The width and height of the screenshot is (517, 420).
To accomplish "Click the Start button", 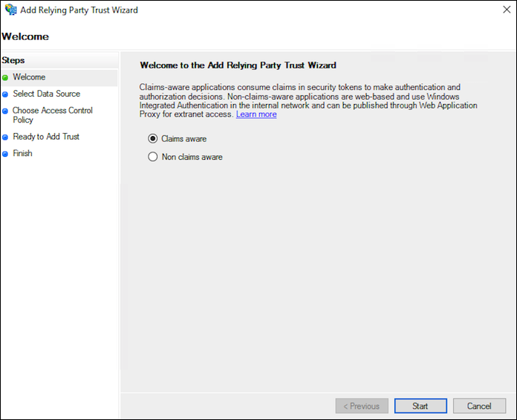I will click(x=420, y=406).
